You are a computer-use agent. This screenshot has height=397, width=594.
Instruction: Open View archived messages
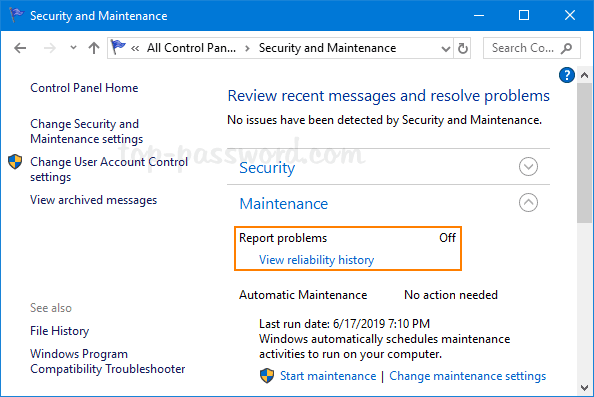pyautogui.click(x=93, y=200)
